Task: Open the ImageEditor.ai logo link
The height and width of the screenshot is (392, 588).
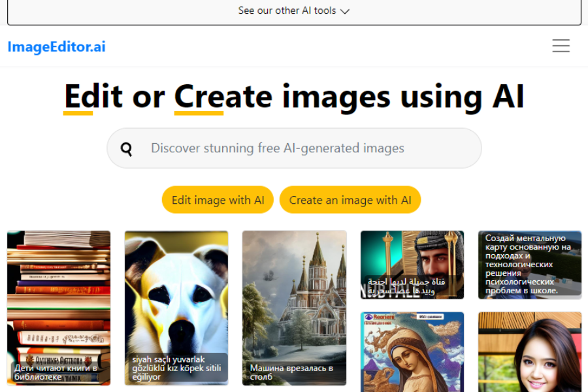Action: [x=56, y=46]
